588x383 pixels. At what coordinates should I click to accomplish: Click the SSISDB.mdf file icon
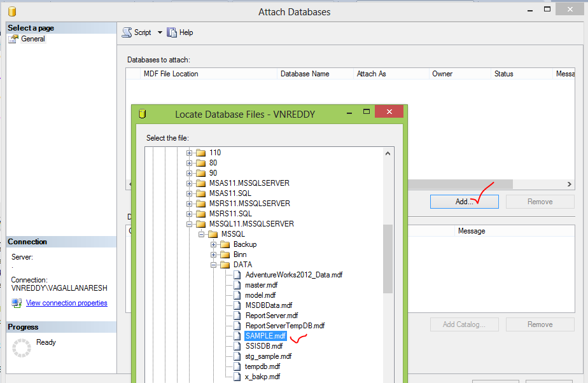[x=237, y=346]
